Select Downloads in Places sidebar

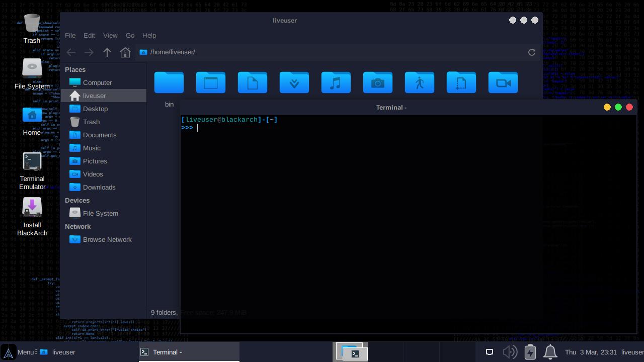tap(104, 187)
